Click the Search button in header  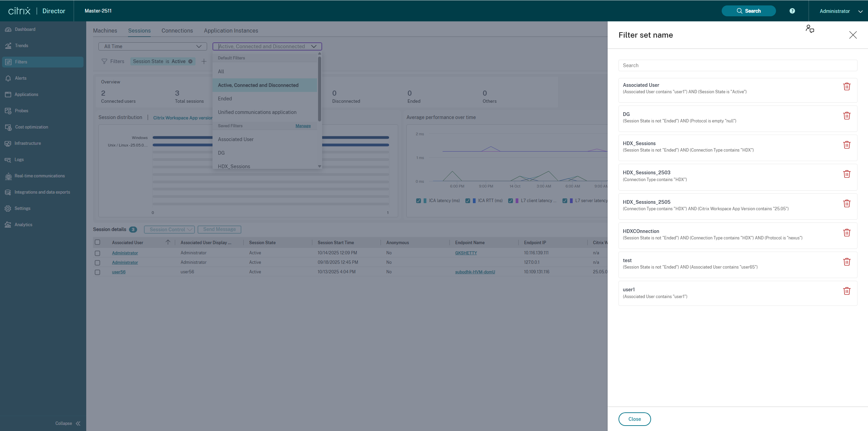pos(749,11)
